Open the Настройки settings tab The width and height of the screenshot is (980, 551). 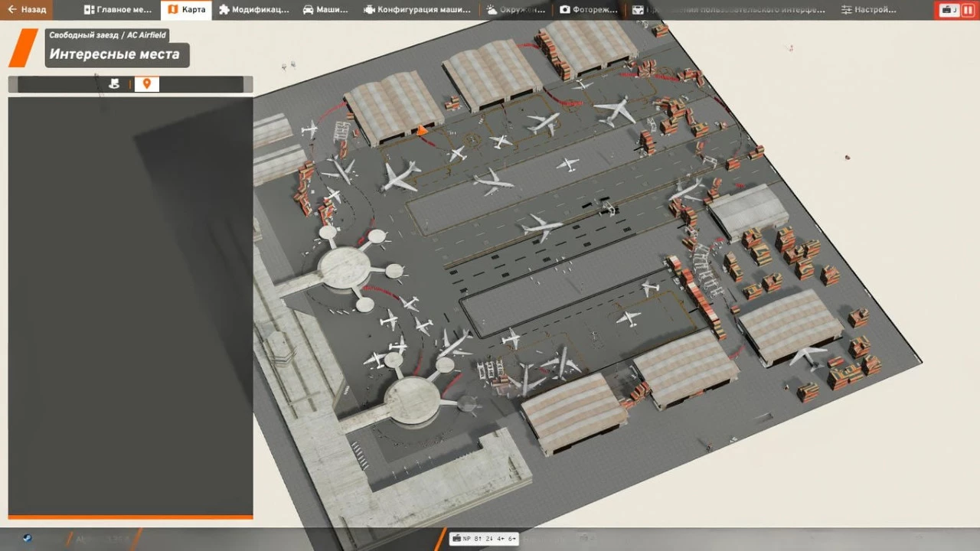(868, 10)
